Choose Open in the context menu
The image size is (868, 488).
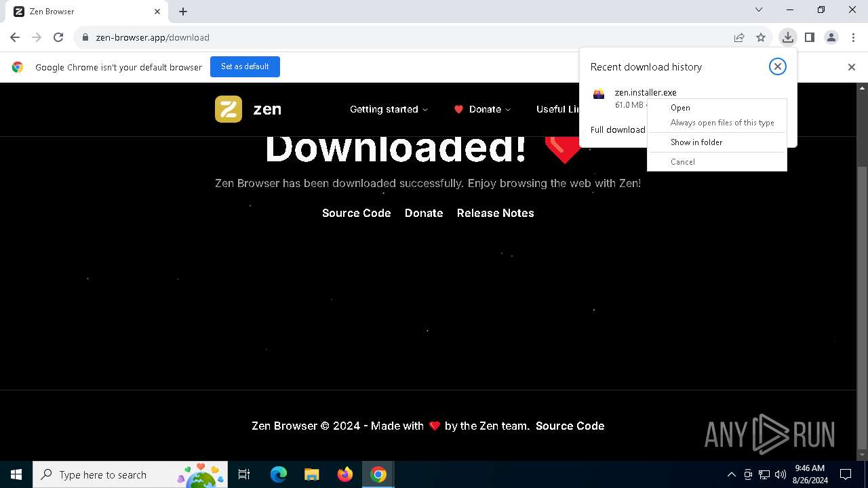(717, 108)
